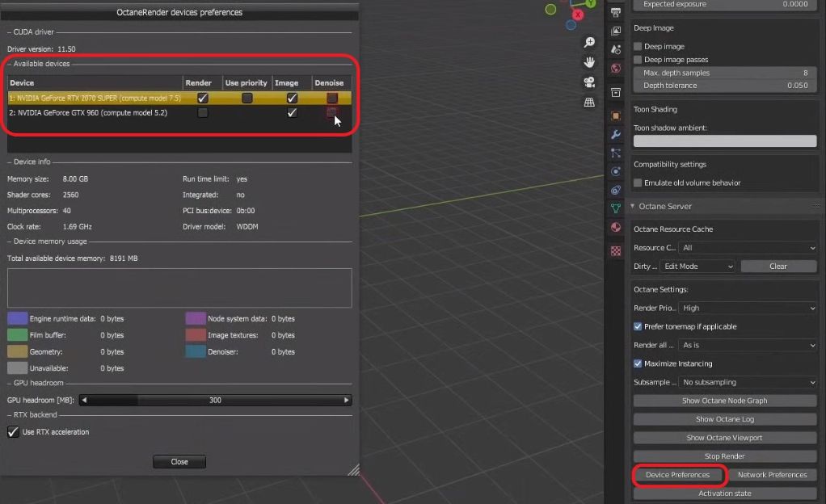826x504 pixels.
Task: Open the Subsample No subsampling dropdown
Action: pos(748,382)
